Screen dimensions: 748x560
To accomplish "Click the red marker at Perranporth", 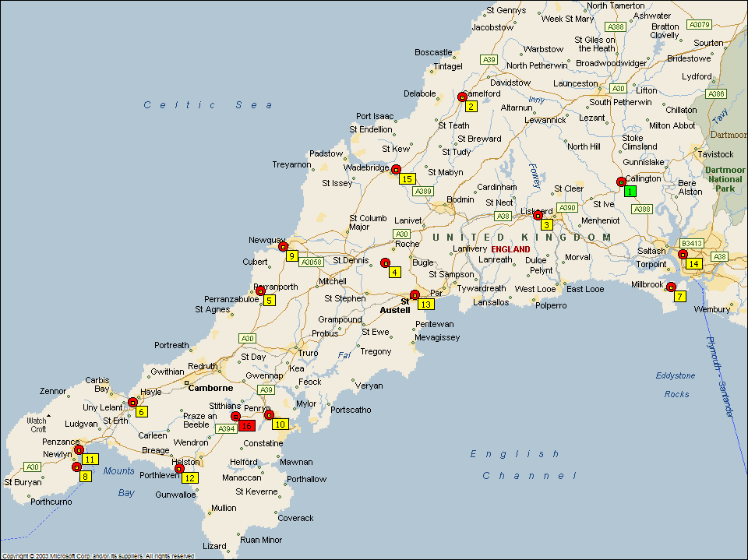I will pyautogui.click(x=260, y=291).
